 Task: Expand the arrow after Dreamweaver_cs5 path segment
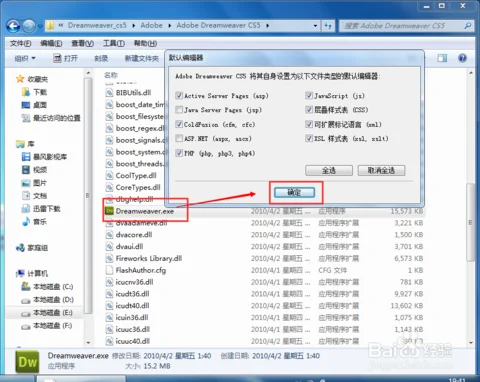click(x=133, y=26)
